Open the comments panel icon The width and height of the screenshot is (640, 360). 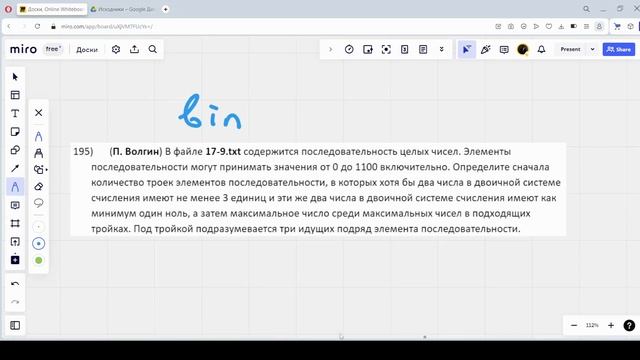point(504,49)
